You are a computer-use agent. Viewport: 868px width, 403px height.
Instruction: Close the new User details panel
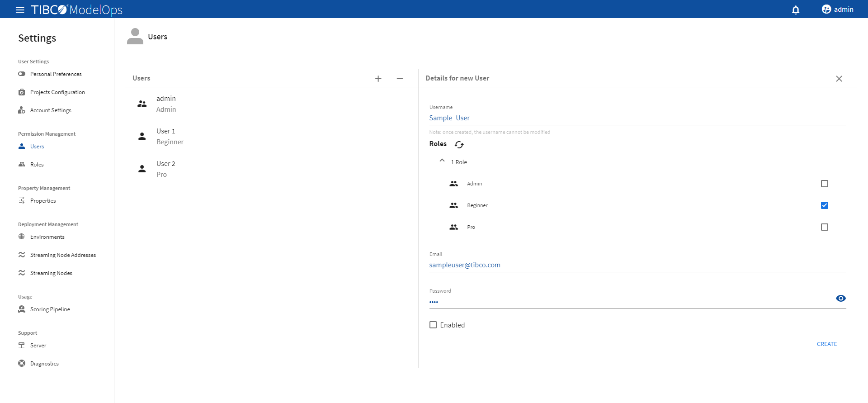click(x=839, y=79)
